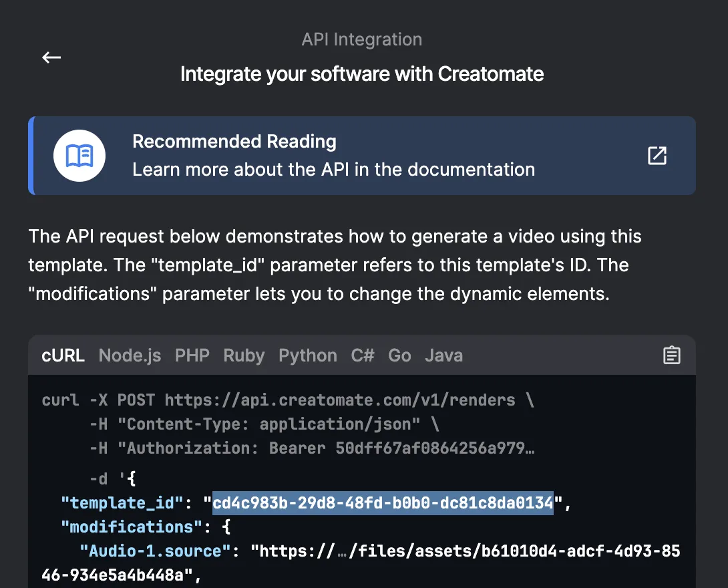
Task: Click the open book icon
Action: click(x=79, y=156)
